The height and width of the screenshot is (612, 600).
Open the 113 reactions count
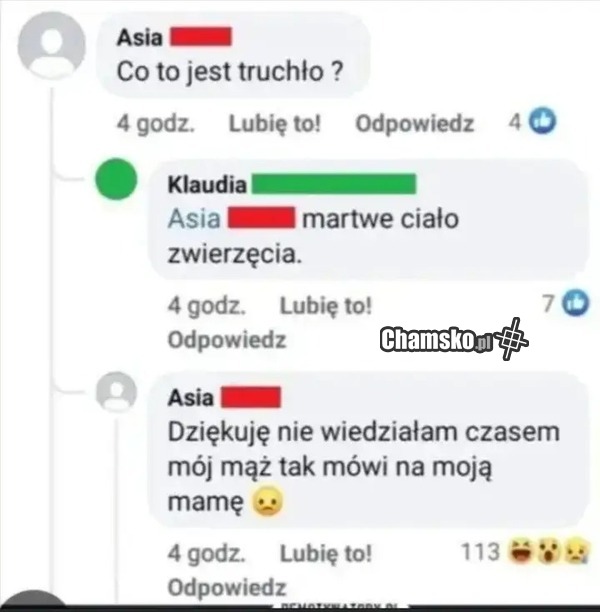480,552
